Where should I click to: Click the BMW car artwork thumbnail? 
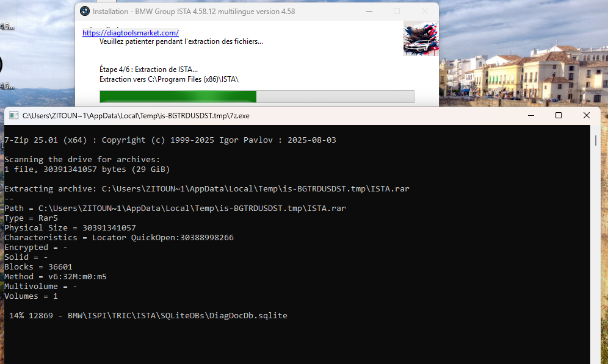pyautogui.click(x=421, y=38)
